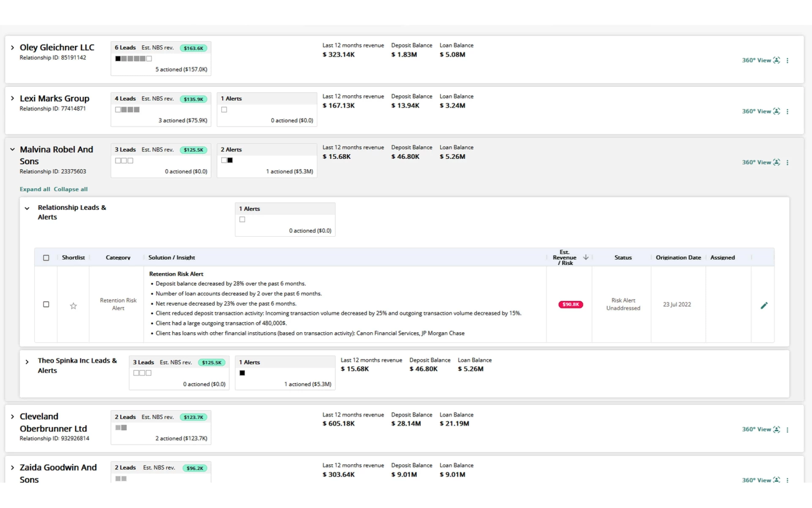Click Solution / Insight column header

pyautogui.click(x=172, y=257)
